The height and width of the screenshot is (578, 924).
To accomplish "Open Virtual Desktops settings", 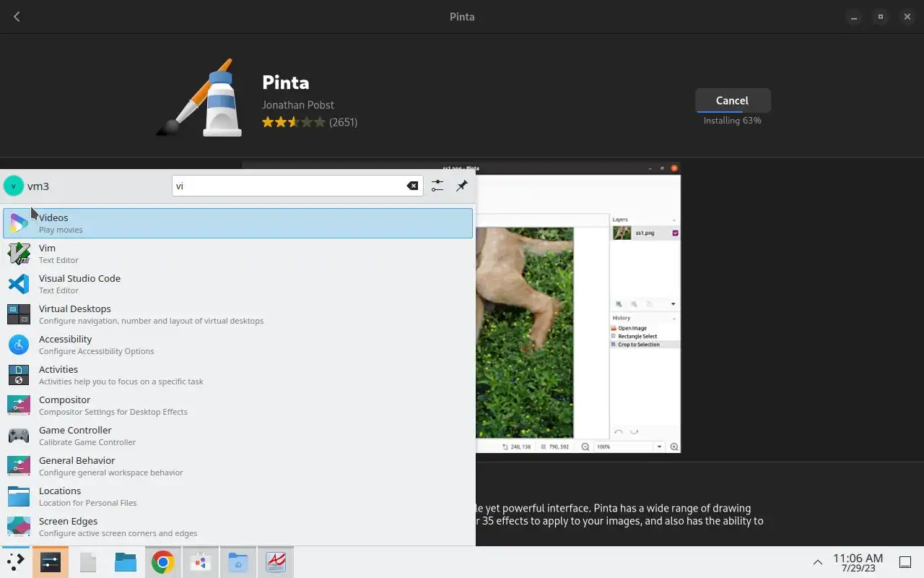I will [238, 314].
